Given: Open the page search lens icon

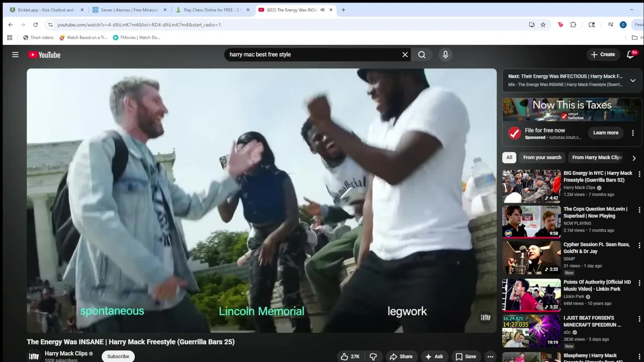Looking at the screenshot, I should [592, 25].
